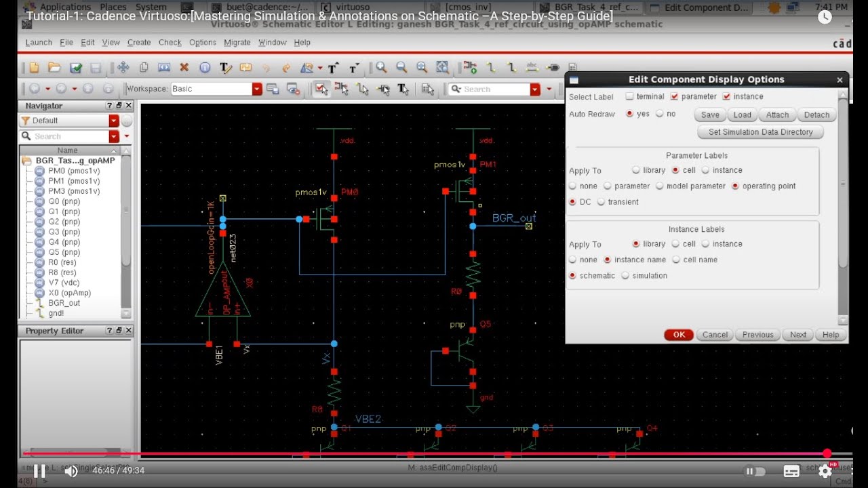Collapse the BGR_Tas...g_opAMP tree node

26,161
